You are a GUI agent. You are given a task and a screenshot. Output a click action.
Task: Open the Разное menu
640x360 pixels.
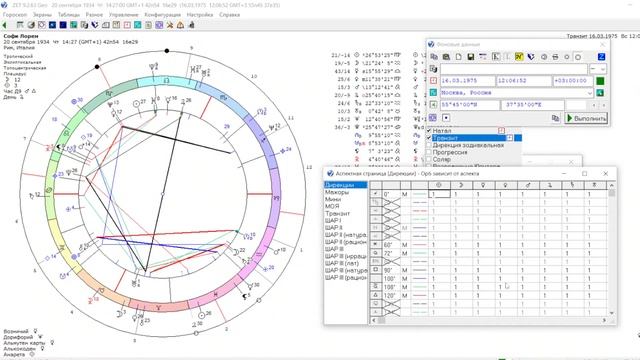point(94,15)
